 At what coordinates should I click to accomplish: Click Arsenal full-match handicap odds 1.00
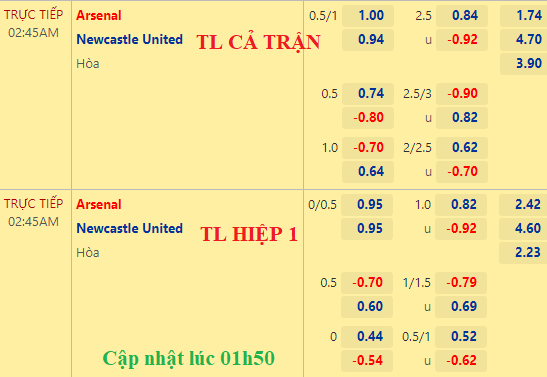pos(368,16)
